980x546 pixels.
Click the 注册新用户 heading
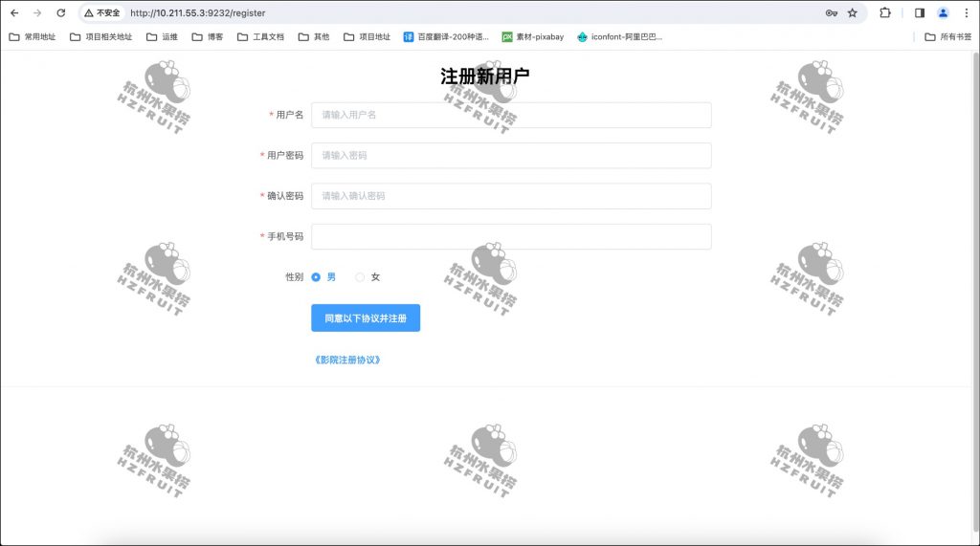(x=485, y=76)
